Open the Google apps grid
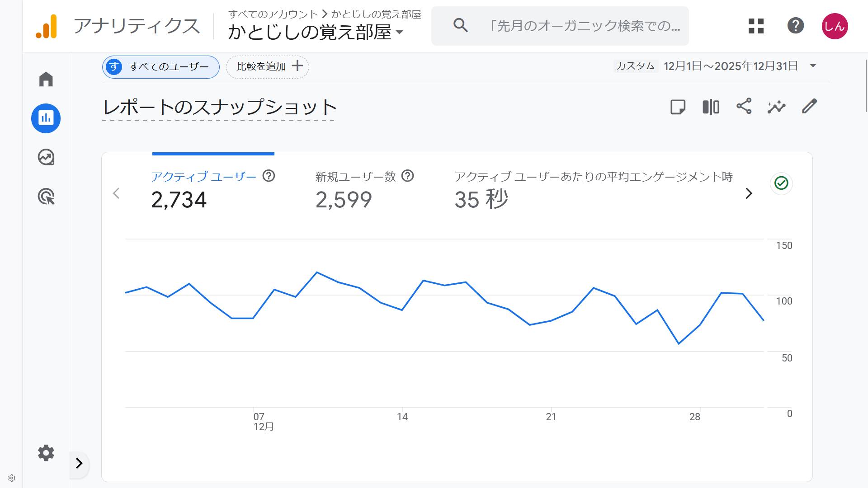The height and width of the screenshot is (488, 868). pos(755,26)
